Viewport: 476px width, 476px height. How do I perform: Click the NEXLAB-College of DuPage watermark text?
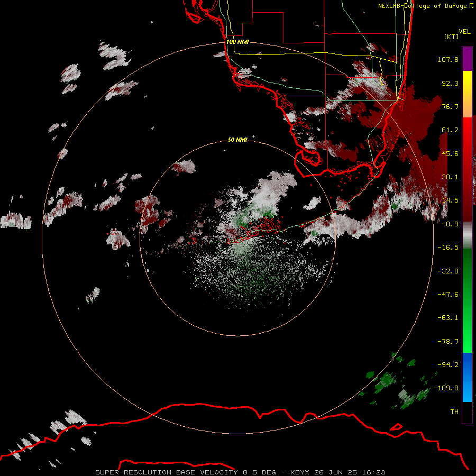(x=426, y=6)
